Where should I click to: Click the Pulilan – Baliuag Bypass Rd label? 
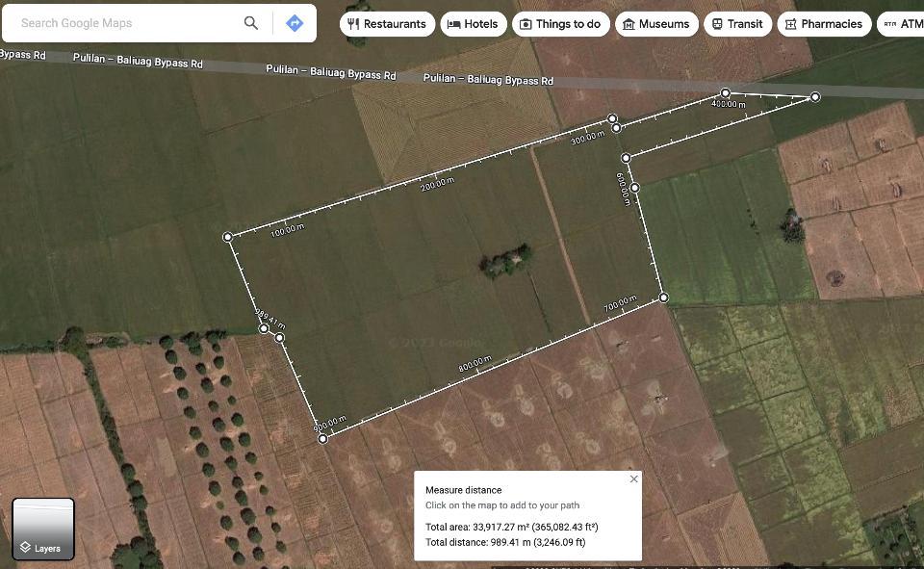click(x=330, y=72)
